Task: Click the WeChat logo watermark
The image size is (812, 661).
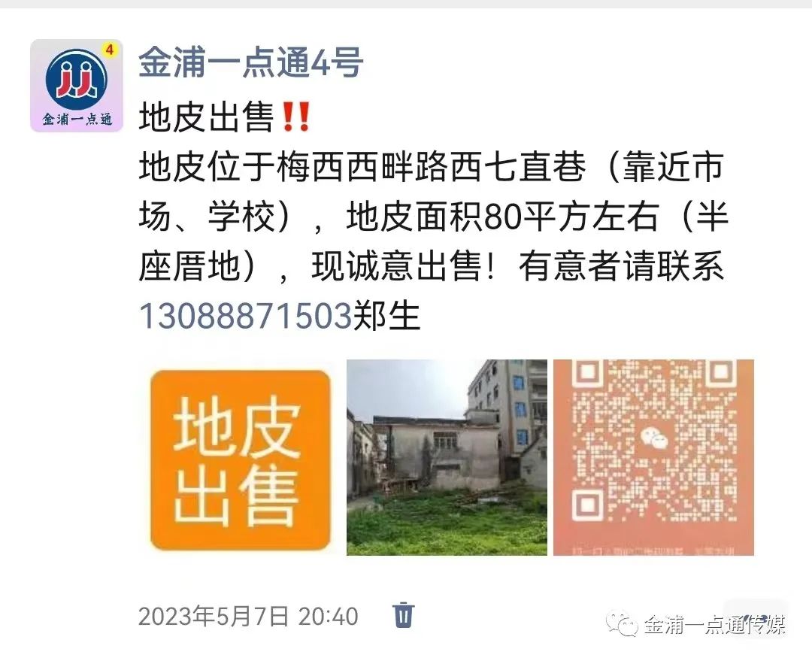Action: (622, 623)
